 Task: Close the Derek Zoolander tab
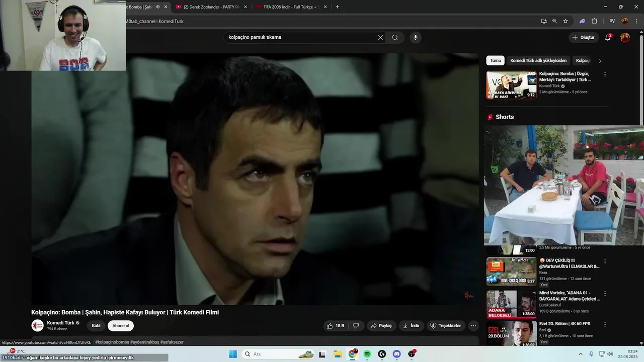[246, 7]
